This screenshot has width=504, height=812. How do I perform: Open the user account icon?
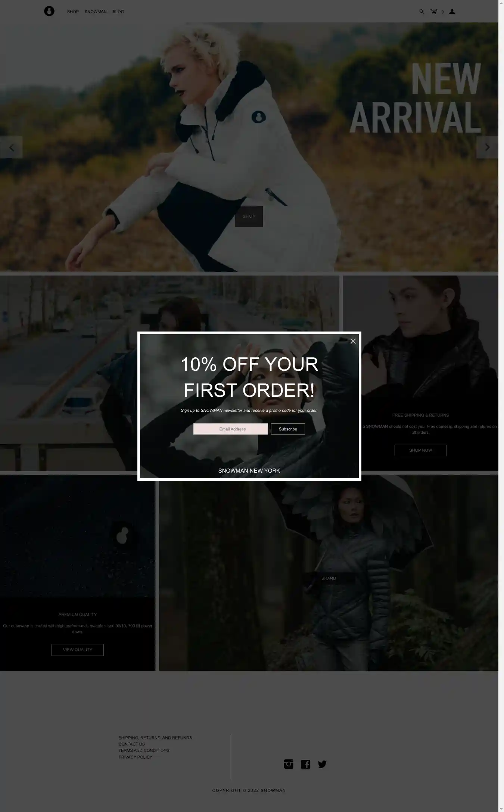[452, 12]
